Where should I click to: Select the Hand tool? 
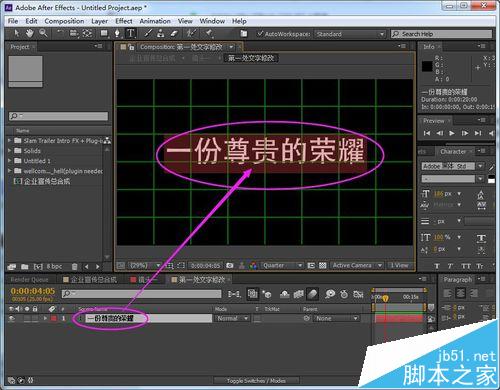[30, 33]
